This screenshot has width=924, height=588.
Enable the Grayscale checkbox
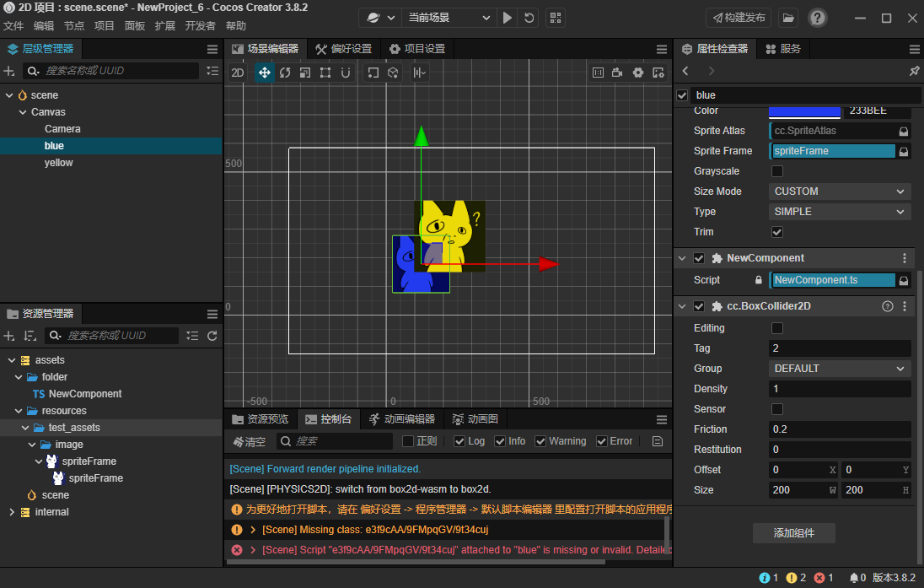click(777, 171)
